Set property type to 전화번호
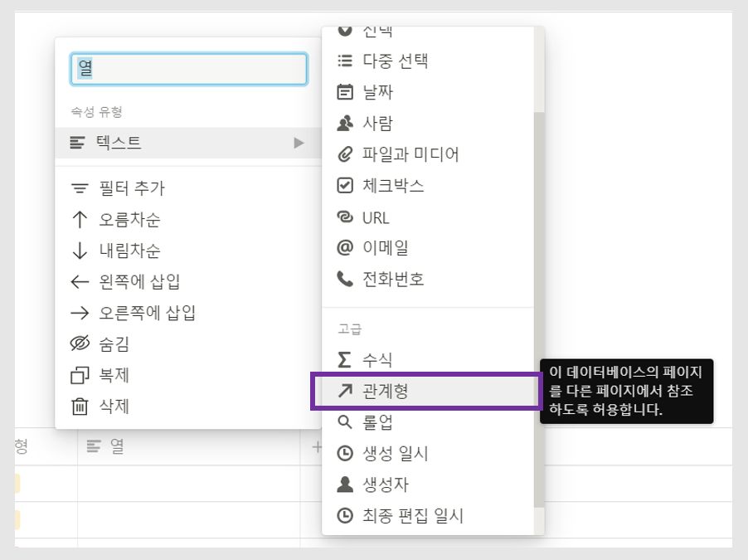Image resolution: width=748 pixels, height=560 pixels. point(428,279)
